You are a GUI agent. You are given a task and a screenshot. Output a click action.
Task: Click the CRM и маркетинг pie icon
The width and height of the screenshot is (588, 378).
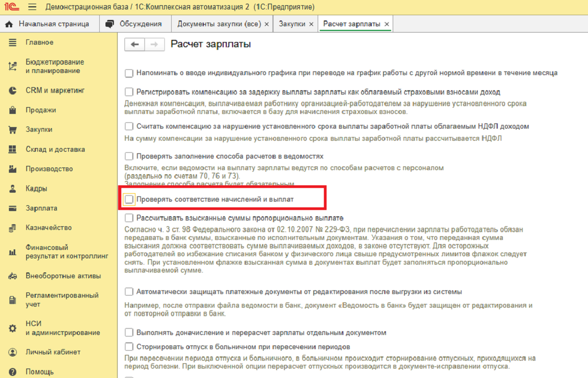(13, 90)
